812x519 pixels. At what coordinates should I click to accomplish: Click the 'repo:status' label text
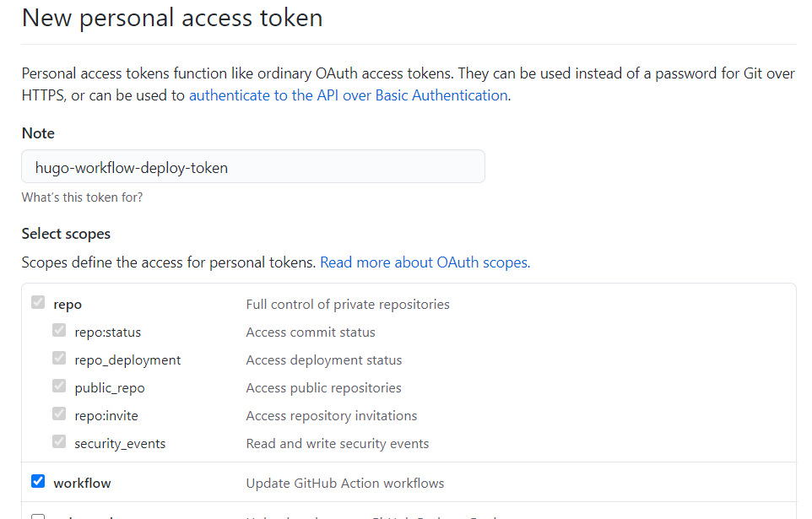pyautogui.click(x=107, y=332)
